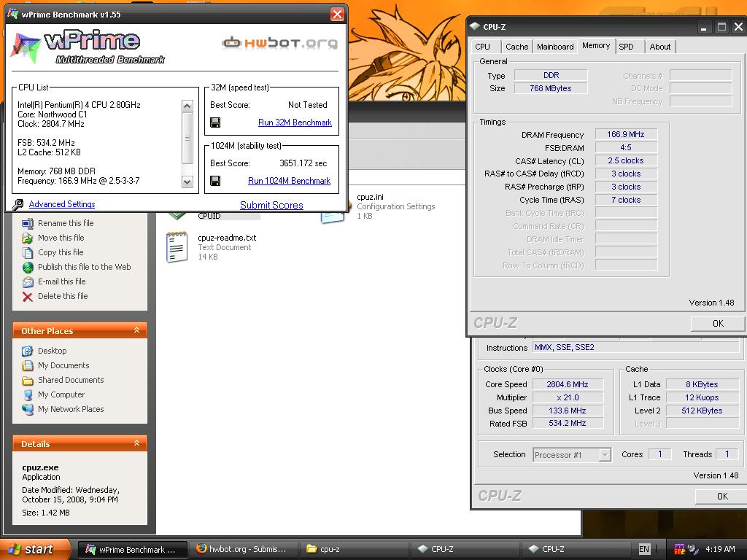The height and width of the screenshot is (560, 747).
Task: Click the Multiplier x 21.0 value
Action: click(x=568, y=397)
